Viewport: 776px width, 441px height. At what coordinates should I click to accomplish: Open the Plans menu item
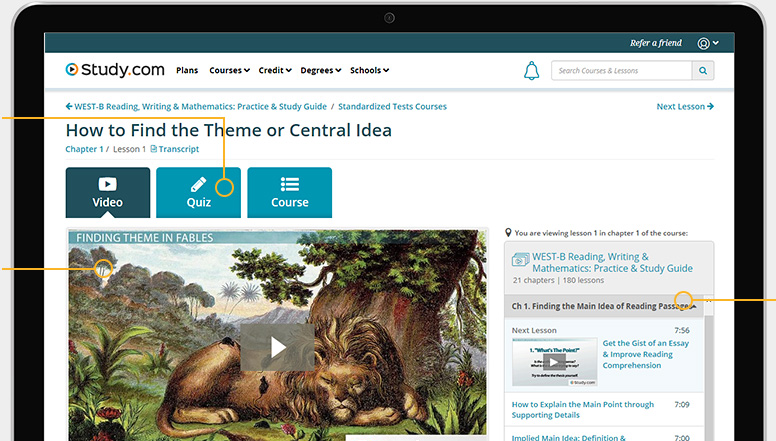pyautogui.click(x=187, y=70)
